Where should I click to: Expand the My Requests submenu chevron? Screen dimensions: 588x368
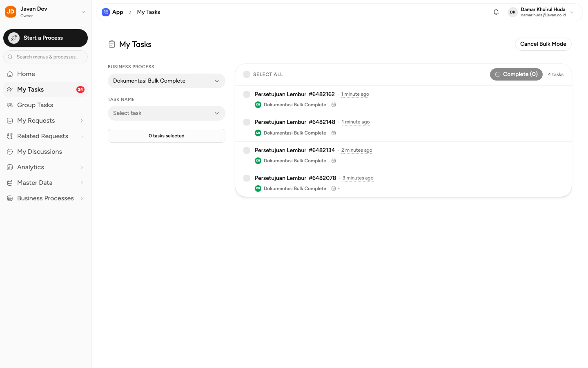coord(82,121)
